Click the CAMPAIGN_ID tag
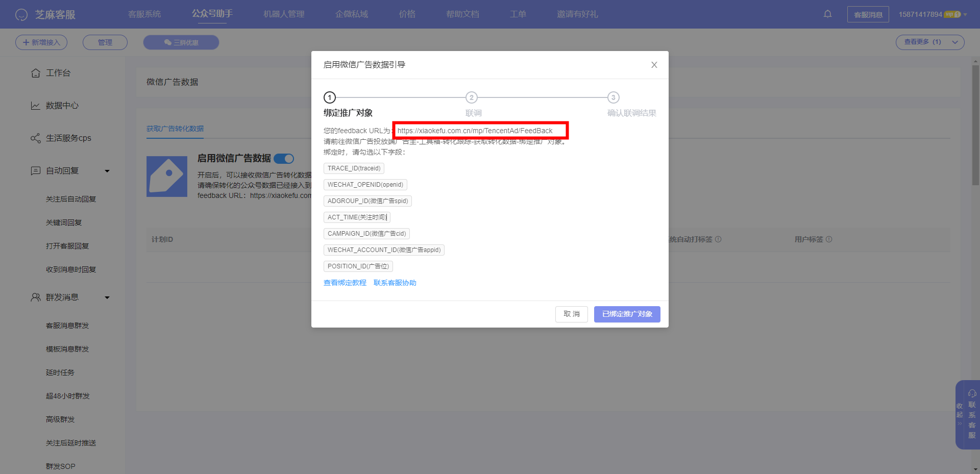 pyautogui.click(x=367, y=234)
